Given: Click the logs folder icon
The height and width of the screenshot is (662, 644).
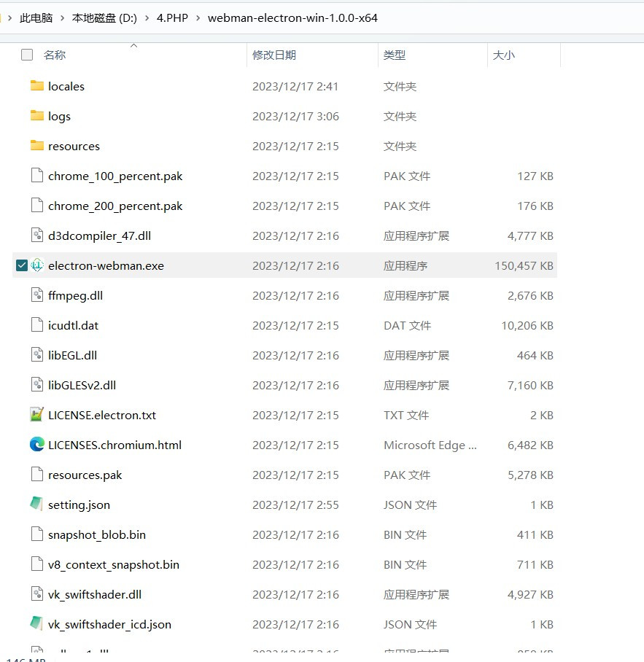Looking at the screenshot, I should 37,116.
